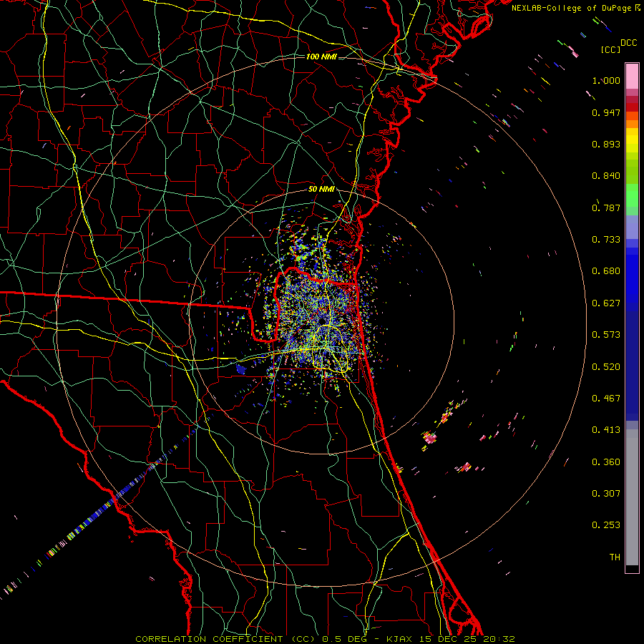The height and width of the screenshot is (644, 644).
Task: Click the CORRELATION COEFFICIENT (CC) caption text
Action: (225, 639)
